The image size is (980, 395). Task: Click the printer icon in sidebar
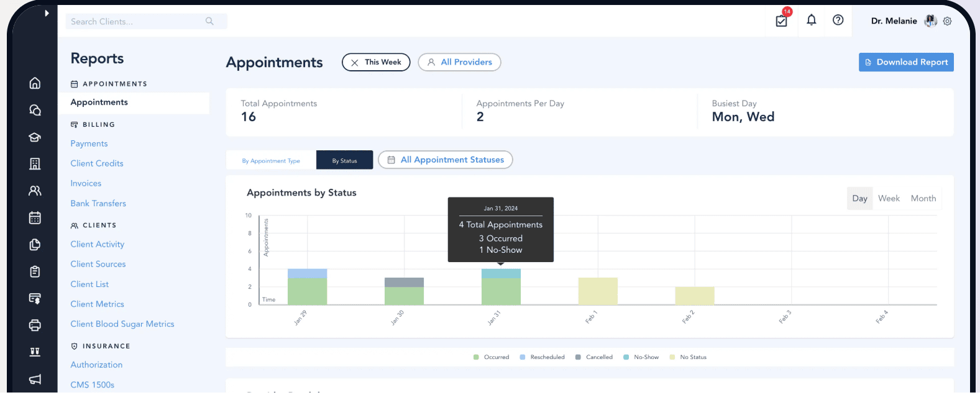tap(35, 325)
